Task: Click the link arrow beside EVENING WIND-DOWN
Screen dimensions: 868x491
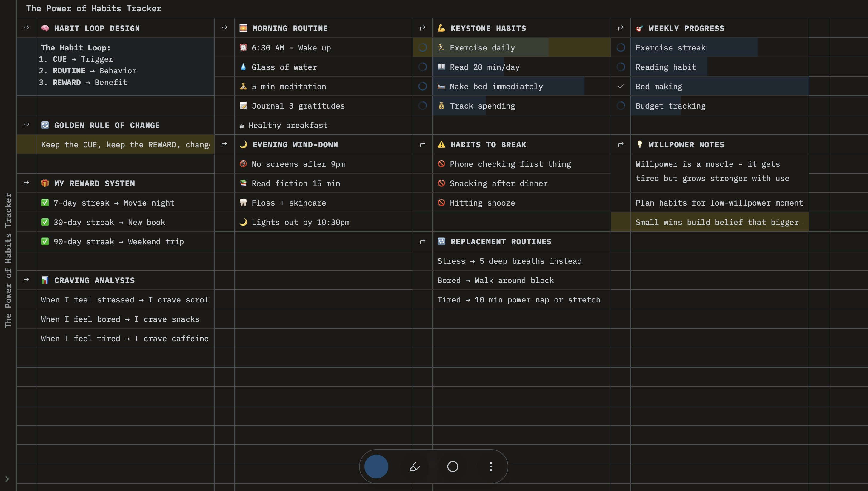Action: pos(225,144)
